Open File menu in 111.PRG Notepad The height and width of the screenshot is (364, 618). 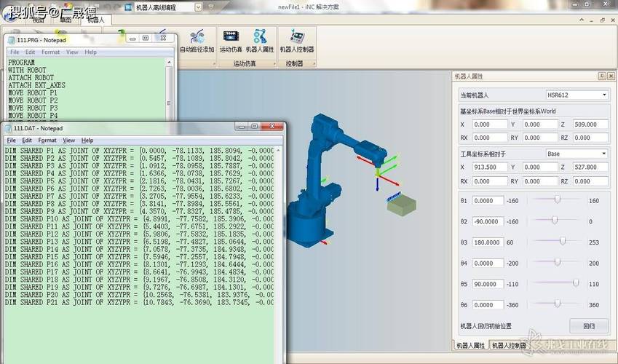point(15,52)
